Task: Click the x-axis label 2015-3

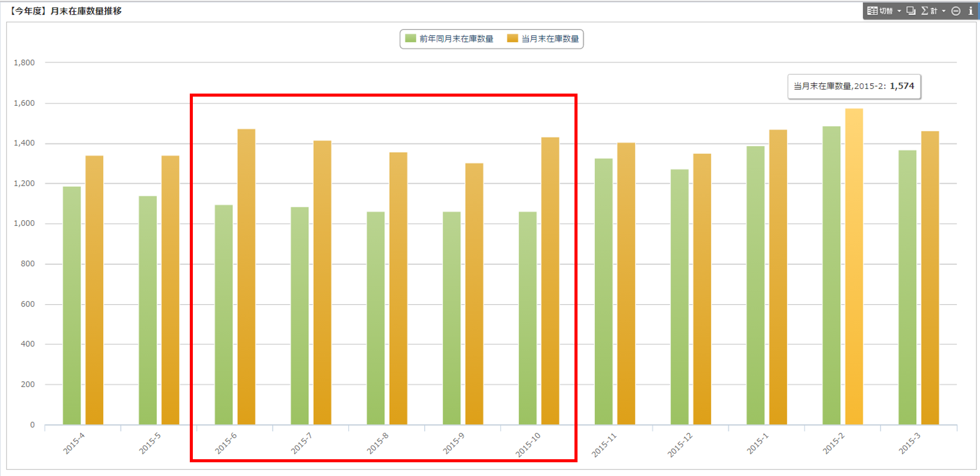Action: coord(910,443)
